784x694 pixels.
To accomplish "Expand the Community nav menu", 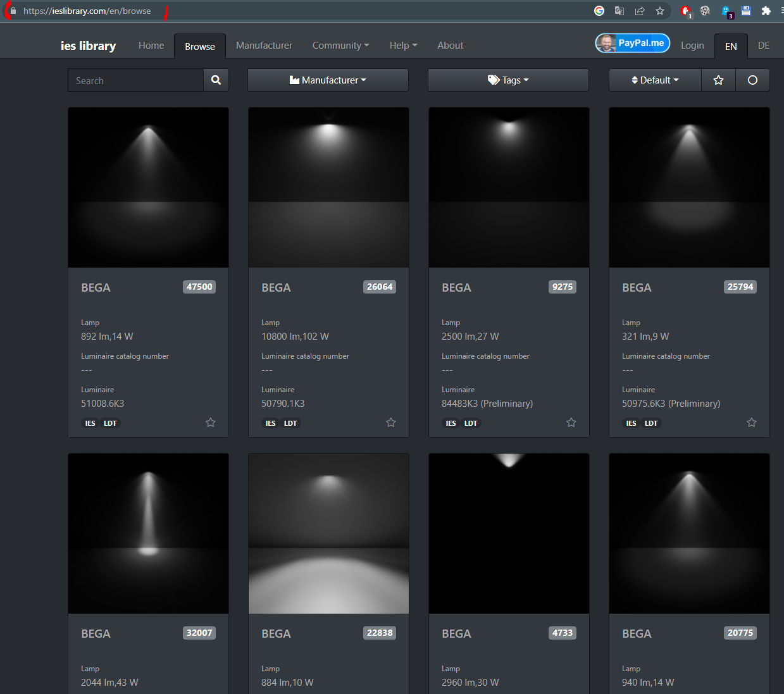I will [x=340, y=46].
